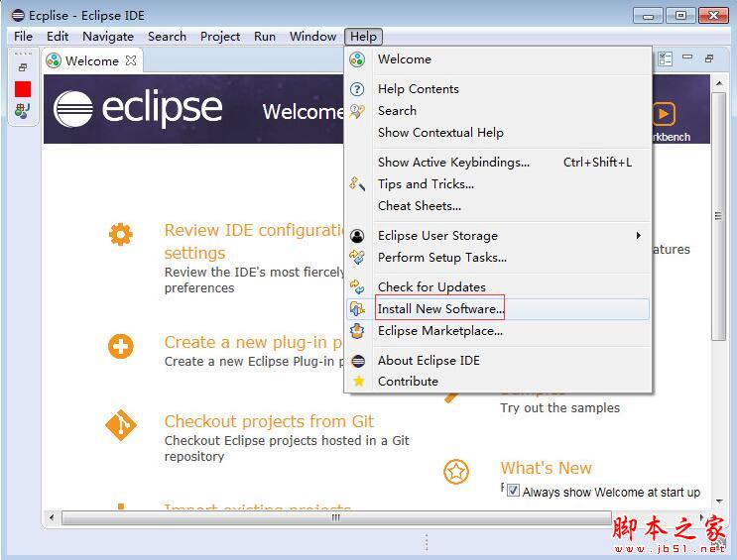Open Create a new plug-in project link
The height and width of the screenshot is (560, 737).
pyautogui.click(x=253, y=343)
